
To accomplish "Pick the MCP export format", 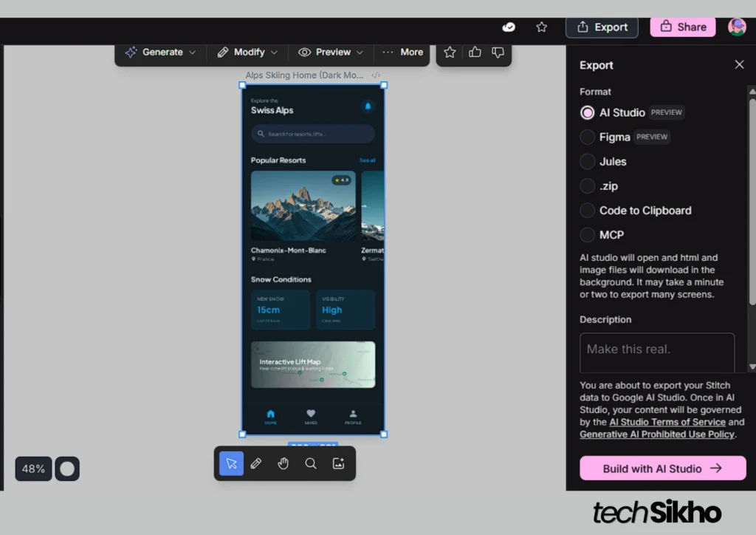I will coord(588,234).
